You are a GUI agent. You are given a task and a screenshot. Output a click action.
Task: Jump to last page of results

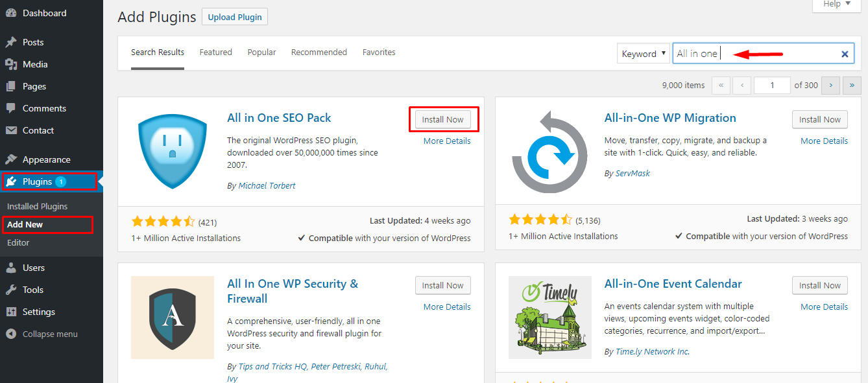tap(851, 85)
